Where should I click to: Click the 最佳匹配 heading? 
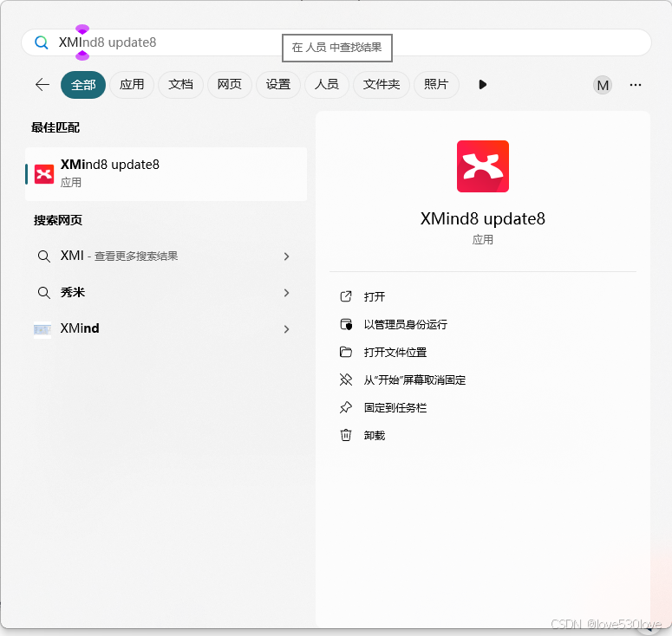coord(55,127)
